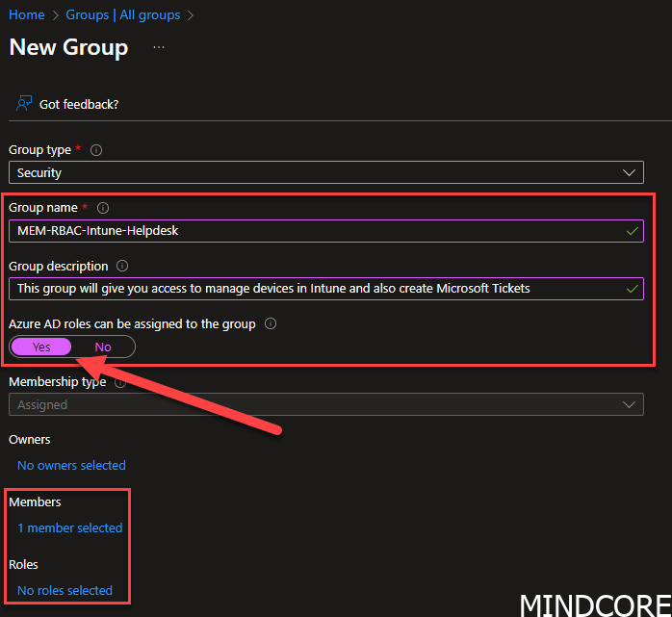Click the Roles section label

[x=23, y=565]
